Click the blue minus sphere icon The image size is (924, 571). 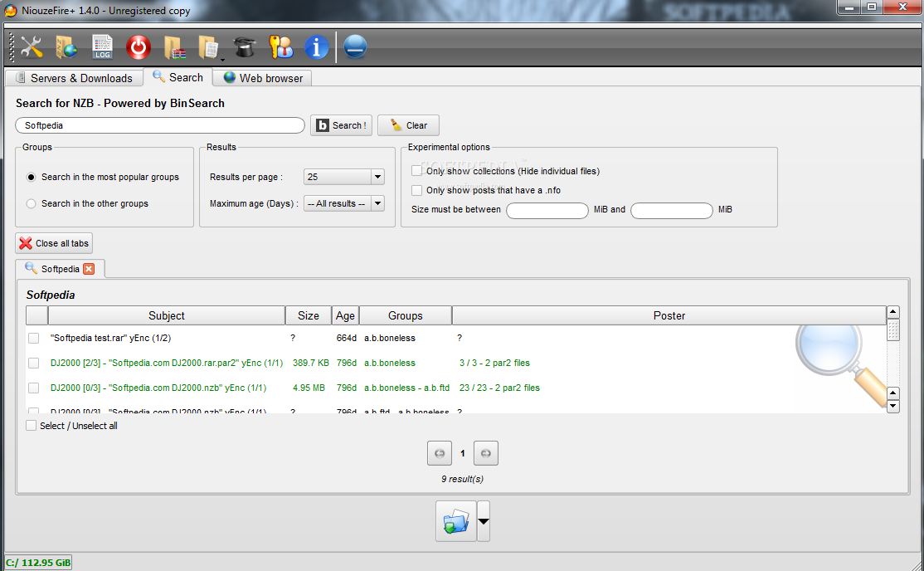pyautogui.click(x=355, y=47)
